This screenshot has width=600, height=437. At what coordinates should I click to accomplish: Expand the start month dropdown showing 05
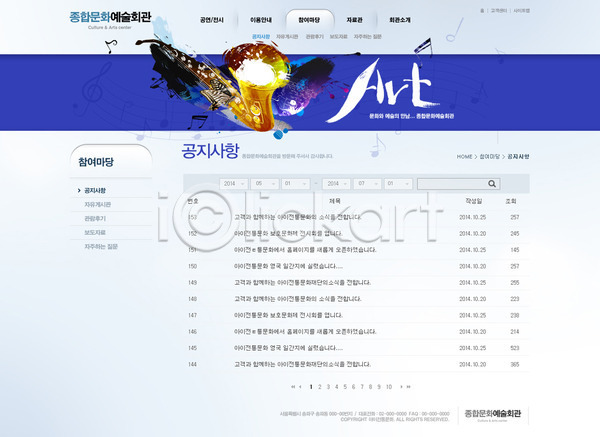[265, 184]
